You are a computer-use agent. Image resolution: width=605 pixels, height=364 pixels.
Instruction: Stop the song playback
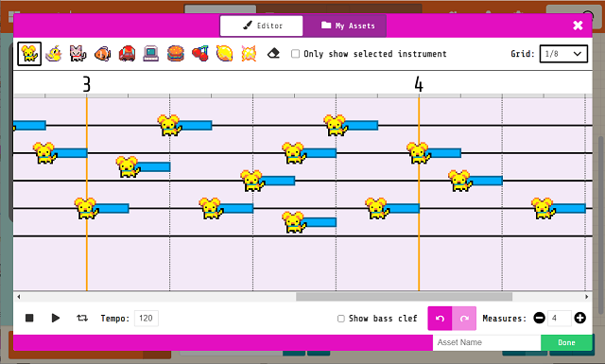pos(29,318)
